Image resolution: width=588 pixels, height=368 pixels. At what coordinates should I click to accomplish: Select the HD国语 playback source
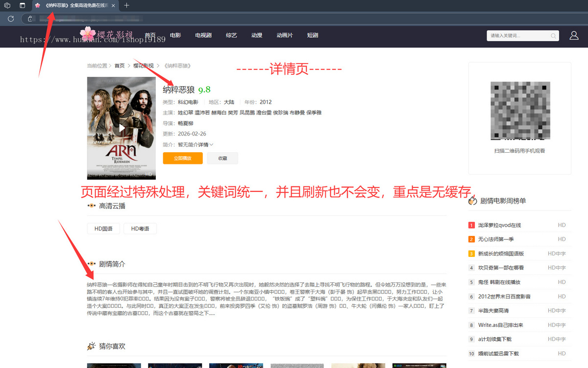tap(103, 229)
